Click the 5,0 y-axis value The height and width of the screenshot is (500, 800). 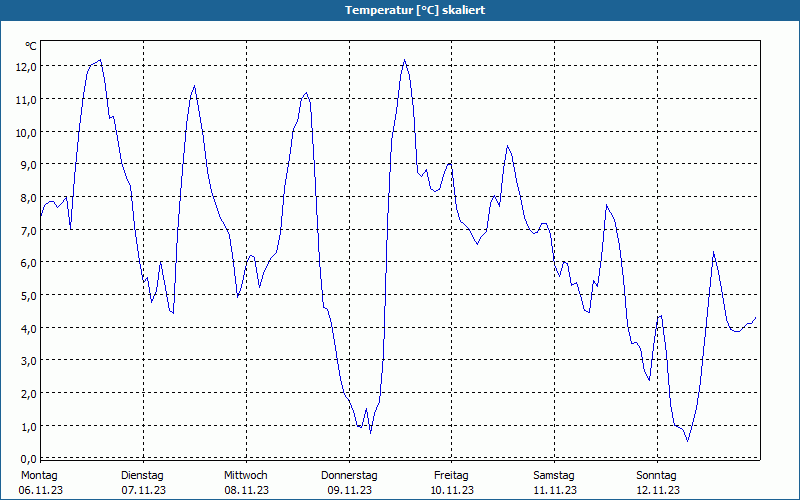coord(28,295)
